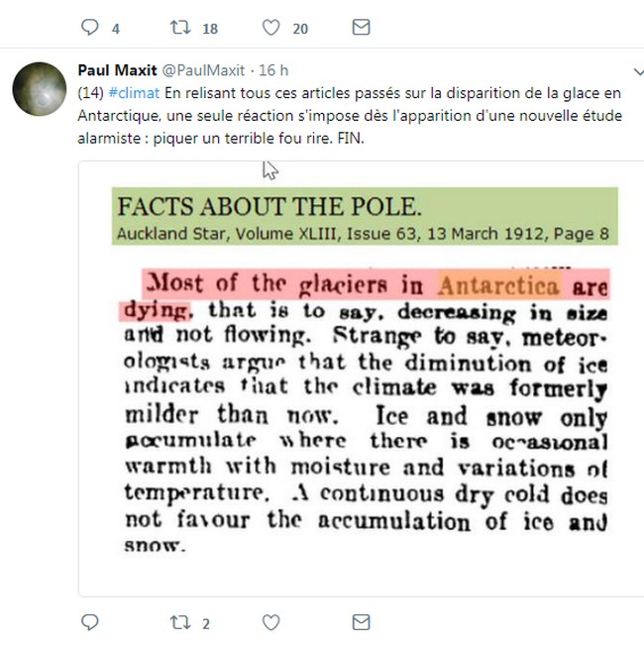
Task: Expand the tweet options chevron
Action: pos(638,72)
